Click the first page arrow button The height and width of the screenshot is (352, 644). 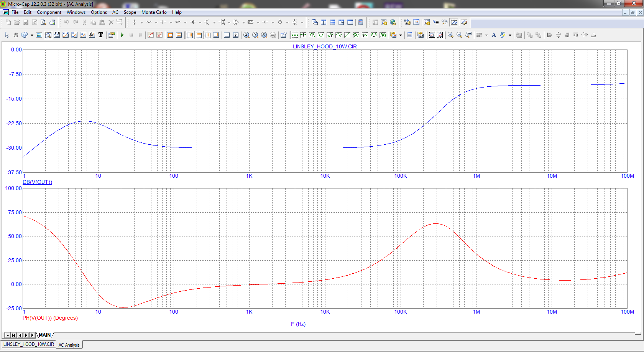click(x=13, y=335)
